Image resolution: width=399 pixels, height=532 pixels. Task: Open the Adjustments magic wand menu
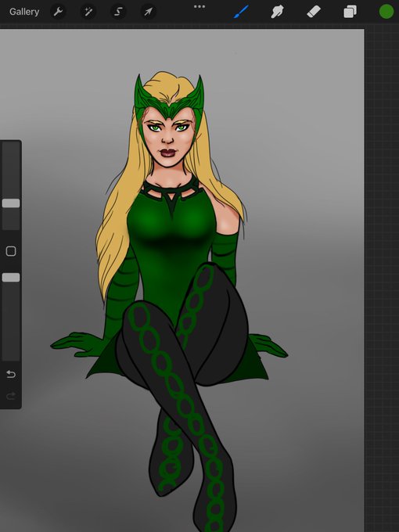coord(88,12)
